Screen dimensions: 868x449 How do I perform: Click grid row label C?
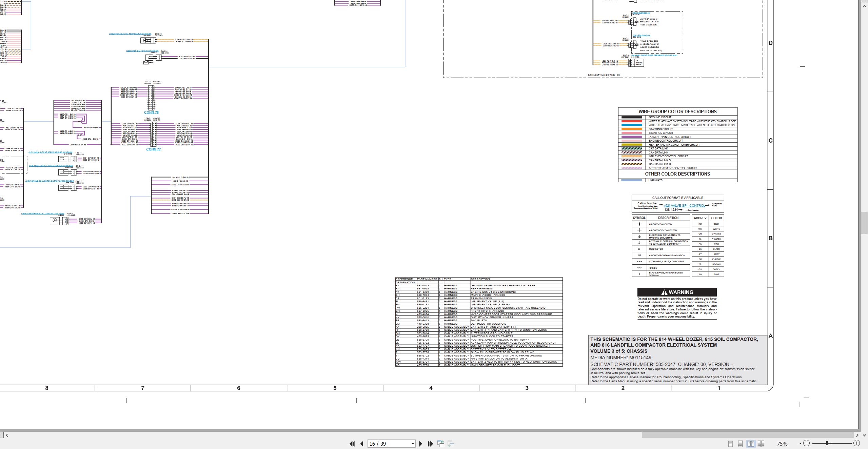(770, 141)
